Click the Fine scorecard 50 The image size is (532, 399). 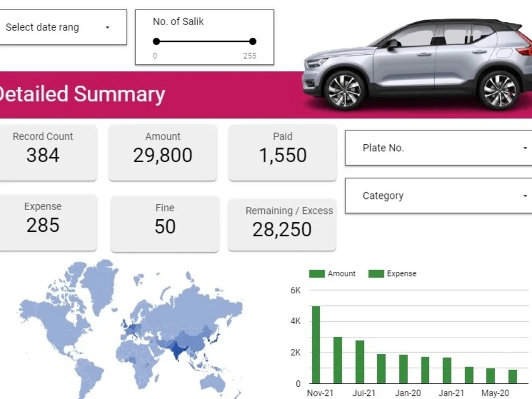[x=165, y=224]
